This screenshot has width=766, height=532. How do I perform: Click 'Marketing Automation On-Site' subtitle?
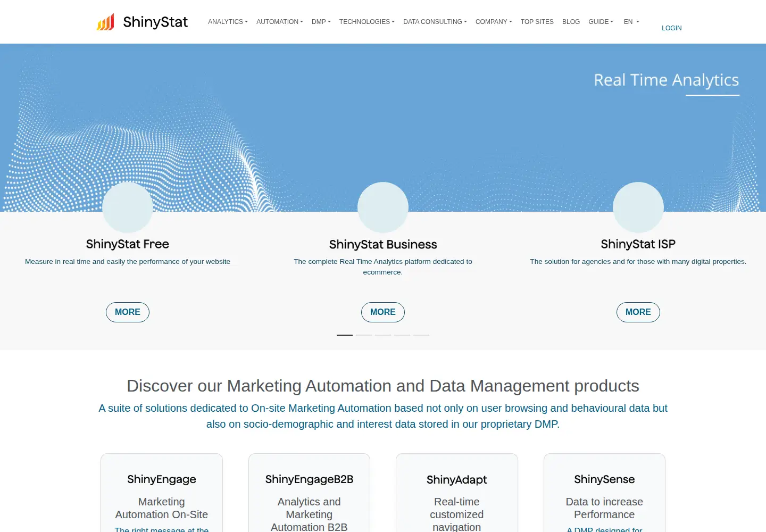pyautogui.click(x=162, y=508)
